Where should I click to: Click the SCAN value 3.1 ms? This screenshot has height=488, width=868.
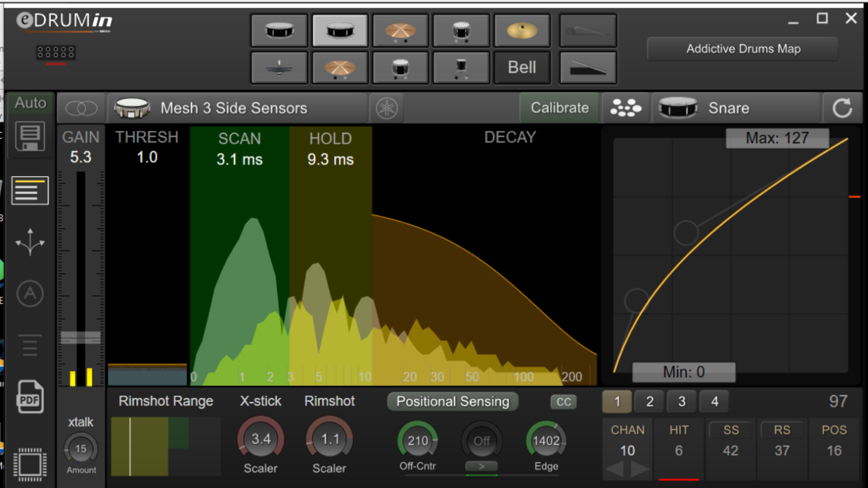(239, 159)
